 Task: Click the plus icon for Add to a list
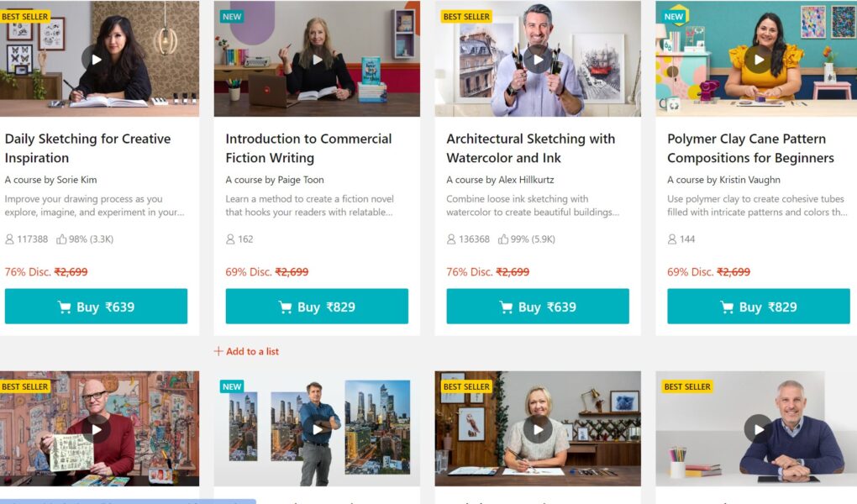coord(218,351)
